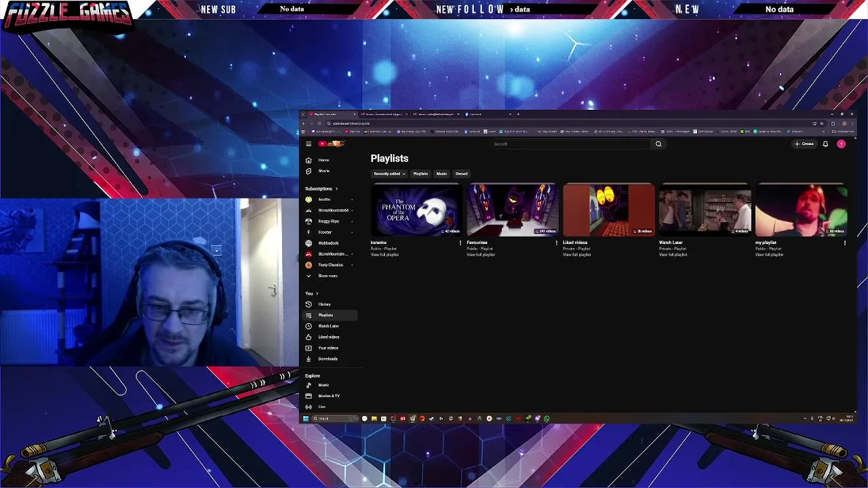Screen dimensions: 868x488
Task: Open Steam from the taskbar
Action: click(x=431, y=419)
